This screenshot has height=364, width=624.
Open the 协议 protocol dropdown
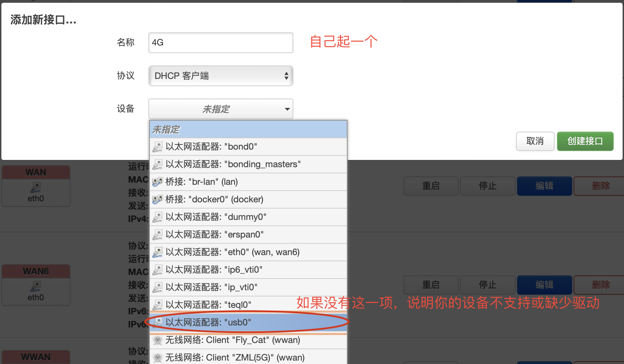click(x=221, y=76)
